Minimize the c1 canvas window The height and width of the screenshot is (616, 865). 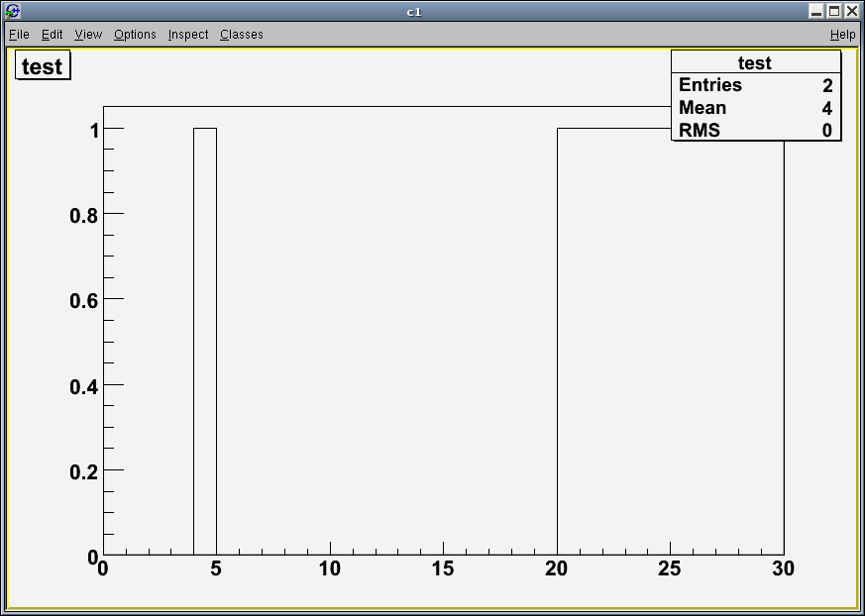tap(816, 12)
